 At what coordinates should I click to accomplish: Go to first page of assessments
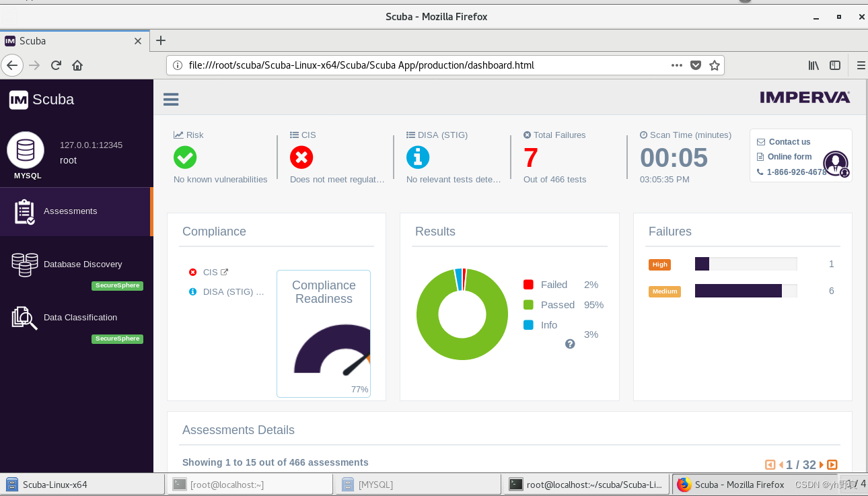pos(770,465)
